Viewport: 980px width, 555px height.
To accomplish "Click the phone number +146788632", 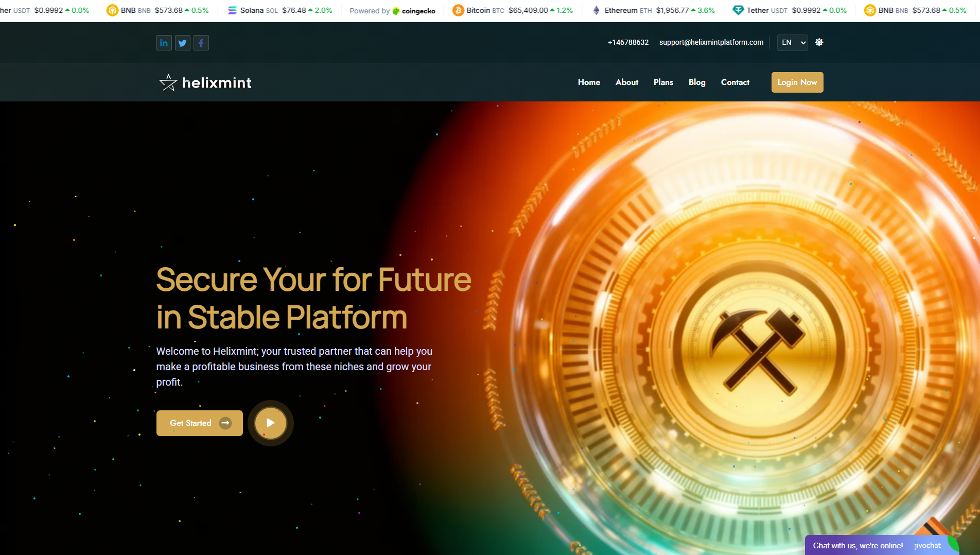I will tap(628, 42).
